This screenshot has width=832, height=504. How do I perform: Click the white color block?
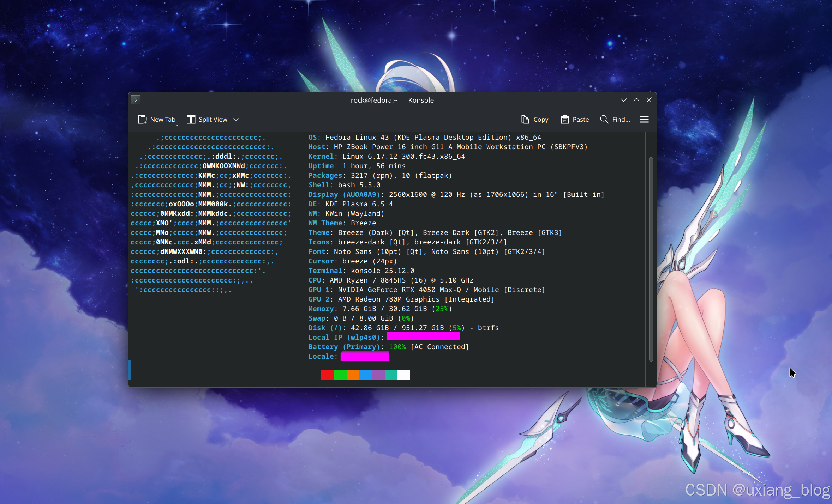pyautogui.click(x=403, y=375)
